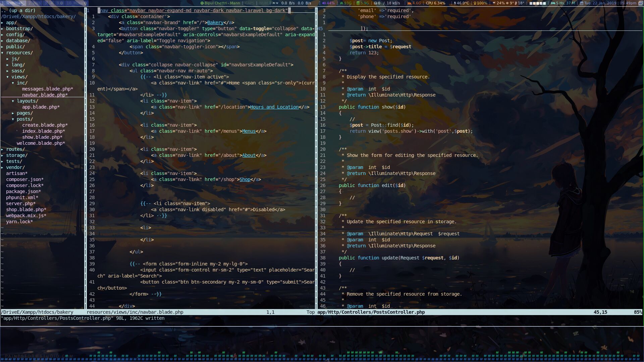Screen dimensions: 644x362
Task: Expand the pages/ folder under views
Action: [24, 113]
